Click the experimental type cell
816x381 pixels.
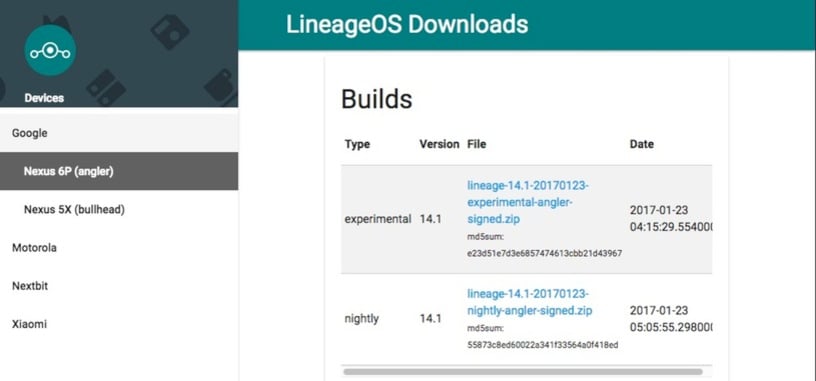(378, 220)
